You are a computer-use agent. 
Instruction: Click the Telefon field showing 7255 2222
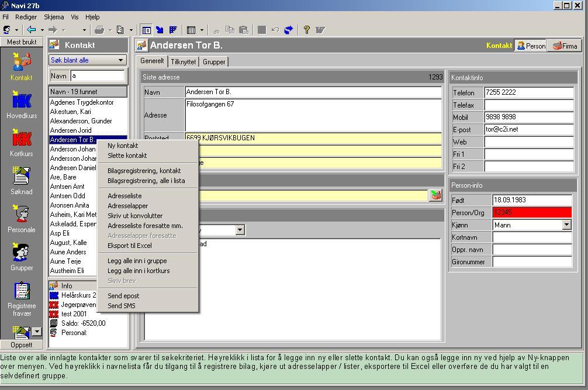(529, 92)
